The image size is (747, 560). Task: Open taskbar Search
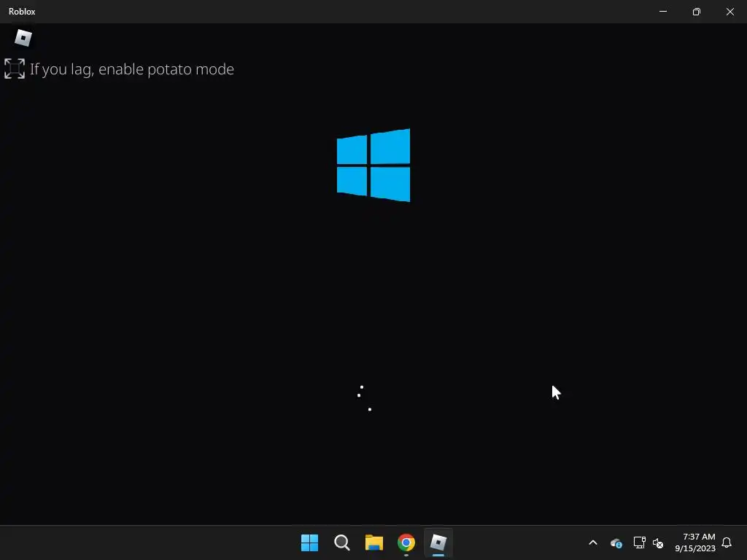click(342, 542)
